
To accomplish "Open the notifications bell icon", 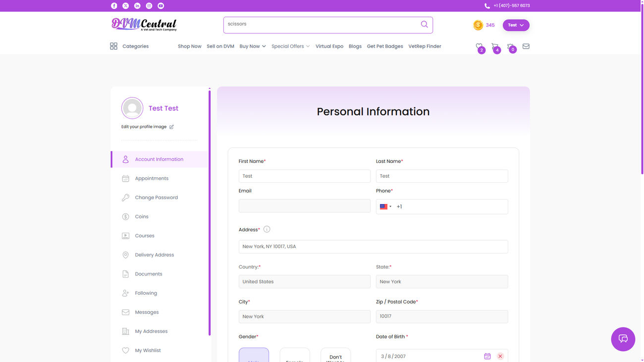I will click(x=511, y=47).
